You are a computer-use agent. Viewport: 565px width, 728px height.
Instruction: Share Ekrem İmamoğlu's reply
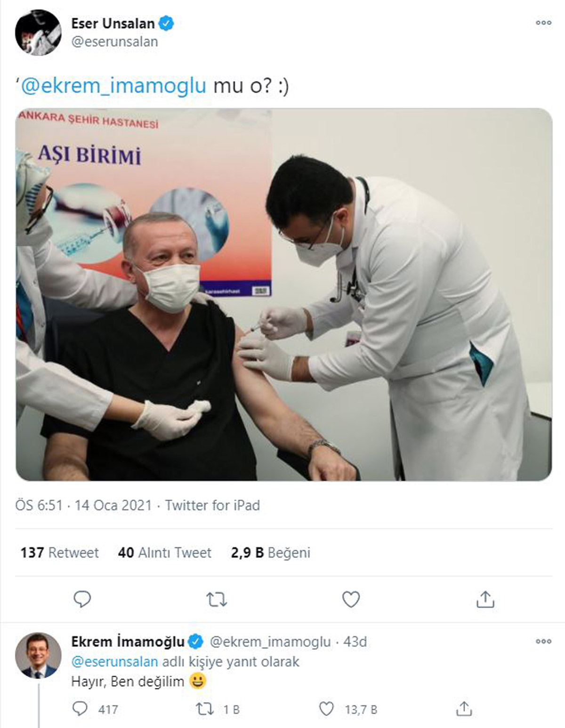(x=464, y=709)
